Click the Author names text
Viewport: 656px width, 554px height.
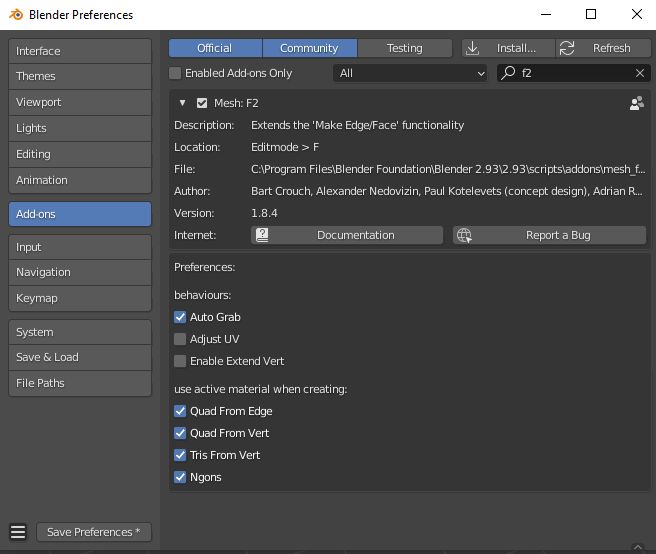[x=447, y=191]
